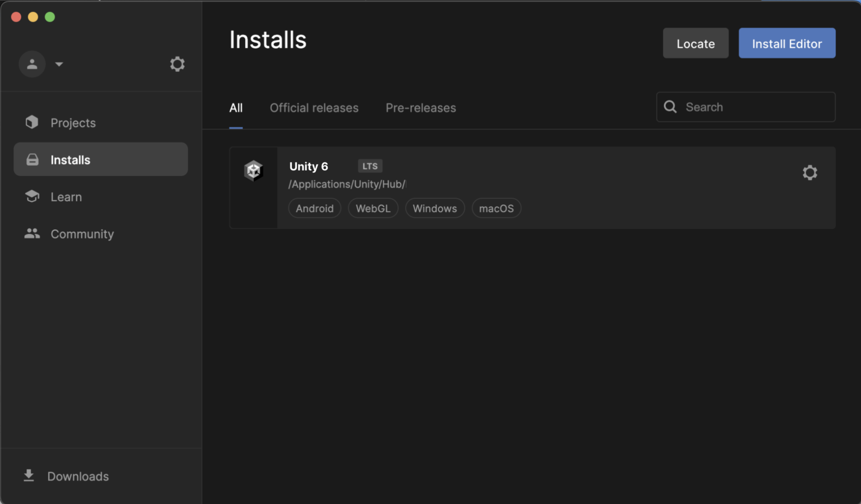
Task: Open Unity Hub preferences gear icon
Action: (x=177, y=64)
